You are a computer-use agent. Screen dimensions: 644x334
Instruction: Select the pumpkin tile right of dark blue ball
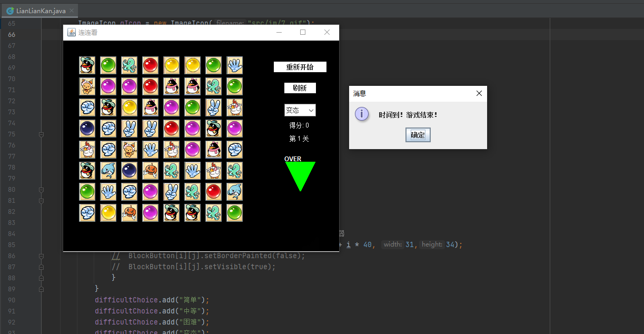[150, 171]
